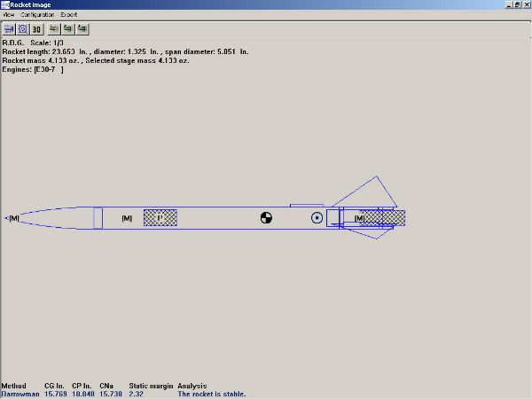Select the side view toolbar icon
This screenshot has height=399, width=532.
tap(9, 28)
